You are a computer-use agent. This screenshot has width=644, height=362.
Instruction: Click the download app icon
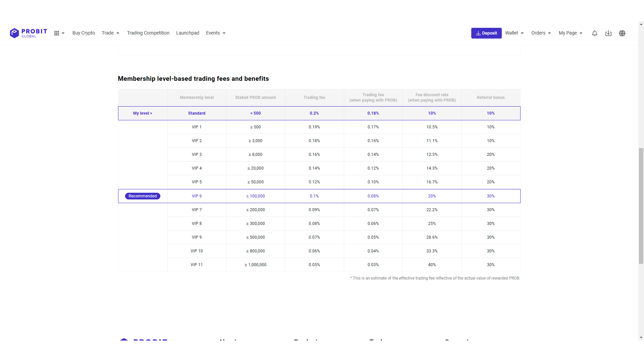608,33
